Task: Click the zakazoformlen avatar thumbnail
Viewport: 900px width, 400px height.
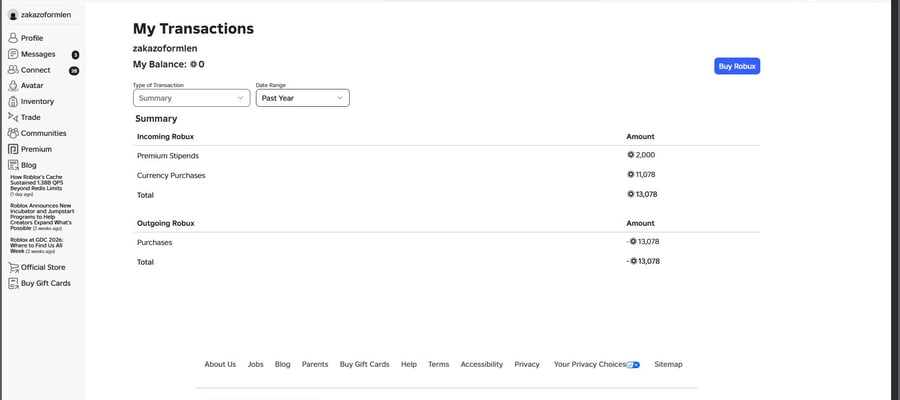Action: click(13, 15)
